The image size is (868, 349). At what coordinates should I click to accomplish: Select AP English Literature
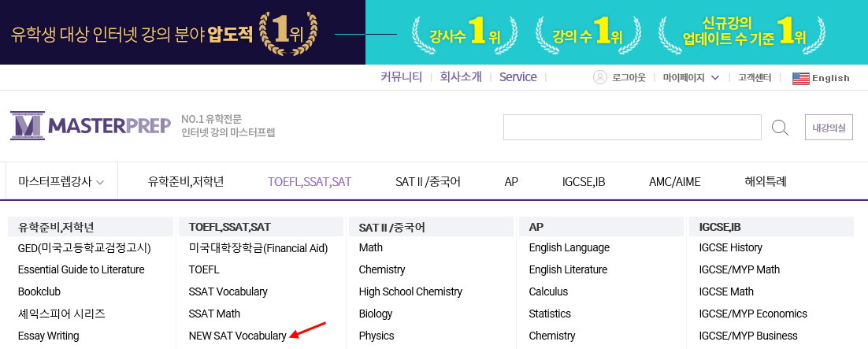(x=568, y=269)
